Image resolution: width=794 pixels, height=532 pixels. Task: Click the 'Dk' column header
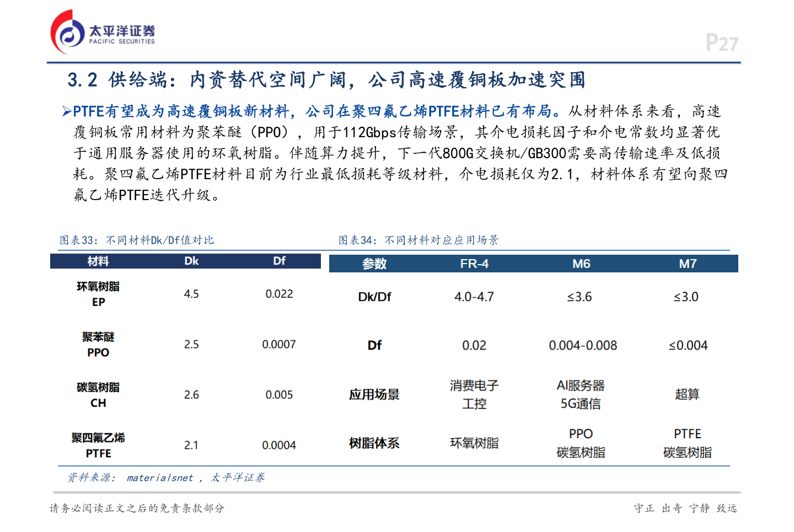tap(191, 261)
